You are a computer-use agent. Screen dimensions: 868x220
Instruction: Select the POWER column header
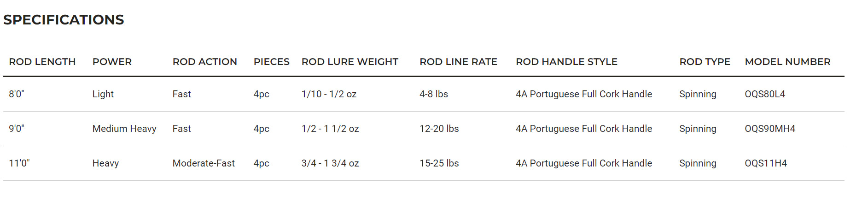(112, 62)
